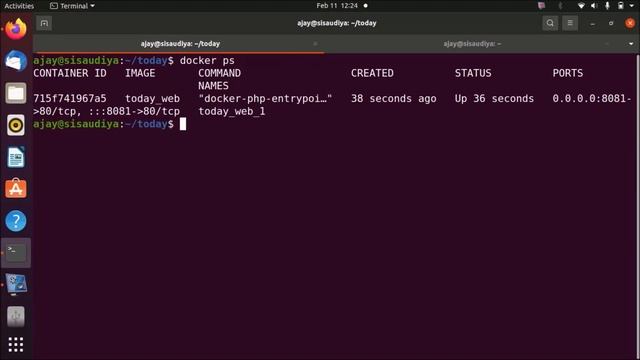This screenshot has width=640, height=360.
Task: Click the CONTAINER ID column header
Action: [69, 73]
